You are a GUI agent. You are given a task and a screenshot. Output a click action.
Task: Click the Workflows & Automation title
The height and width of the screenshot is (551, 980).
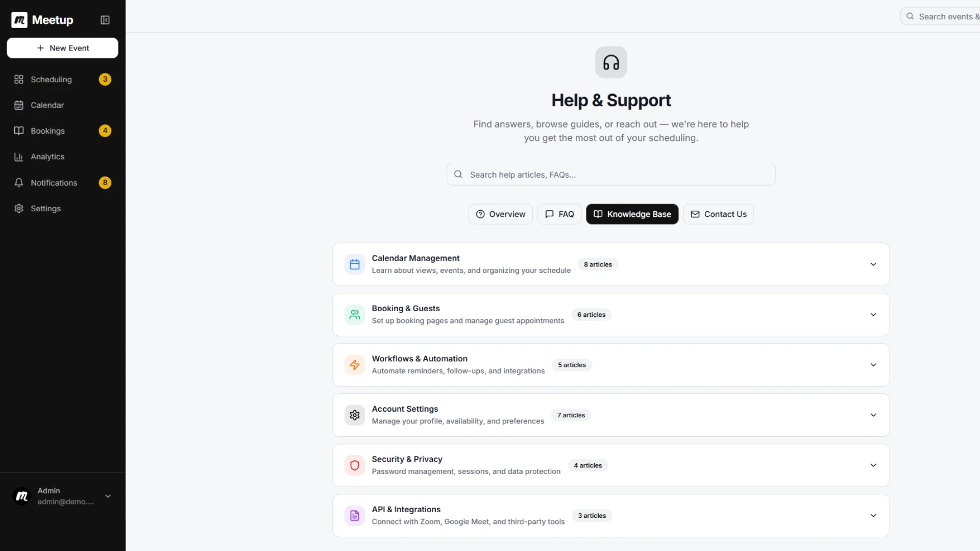(x=420, y=359)
